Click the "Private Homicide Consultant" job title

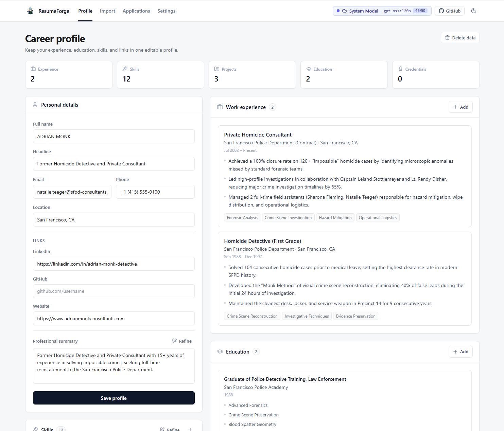258,135
